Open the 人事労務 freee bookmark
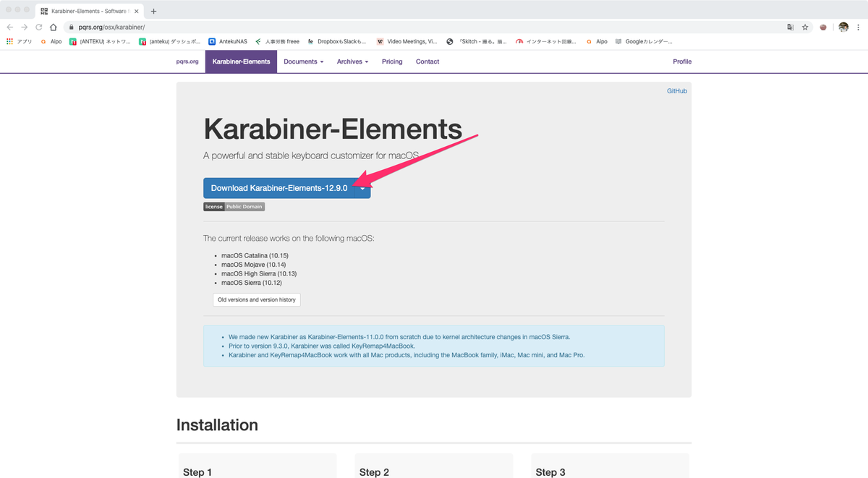The height and width of the screenshot is (478, 868). [x=277, y=41]
